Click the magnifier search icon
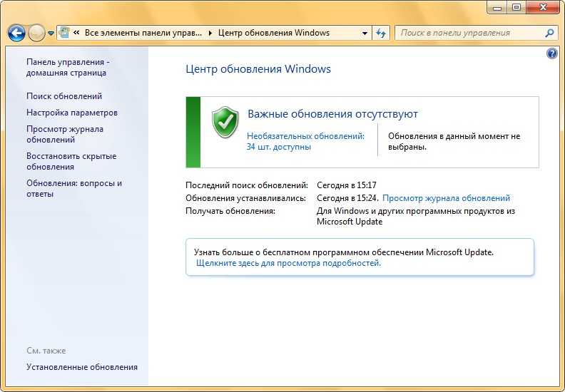This screenshot has height=392, width=565. tap(549, 33)
